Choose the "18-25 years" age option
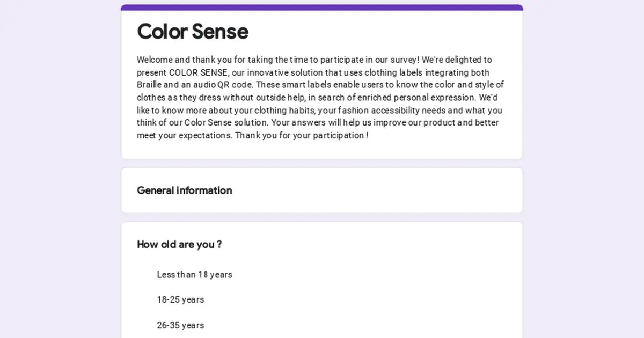 (180, 300)
